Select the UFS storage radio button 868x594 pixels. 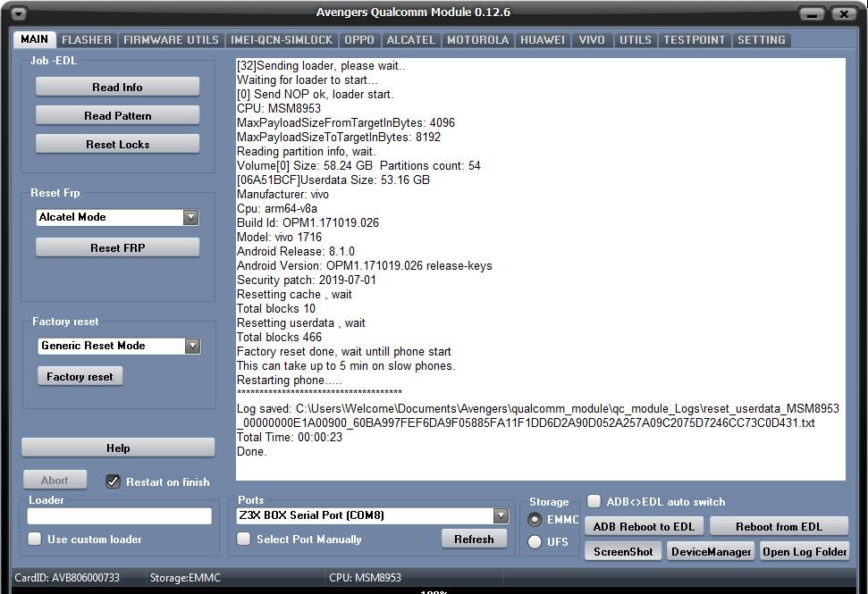click(535, 541)
